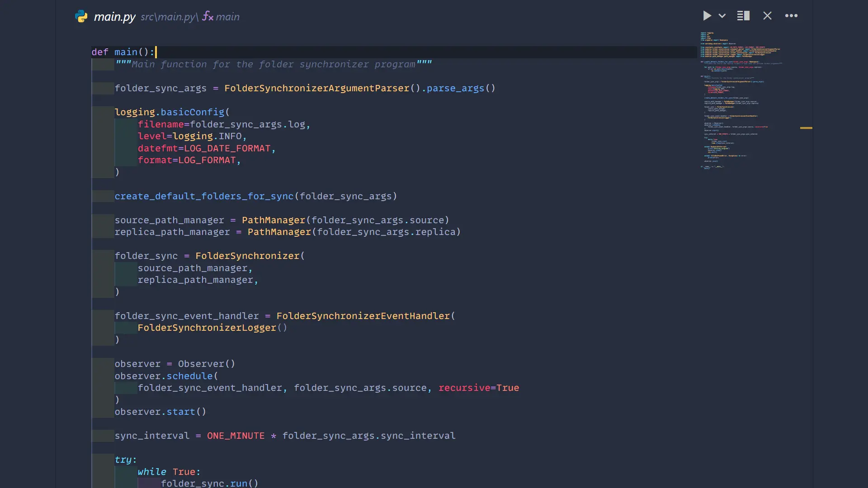This screenshot has height=488, width=868.
Task: Click source_path_manager argument inside FolderSynchronizer
Action: [193, 268]
